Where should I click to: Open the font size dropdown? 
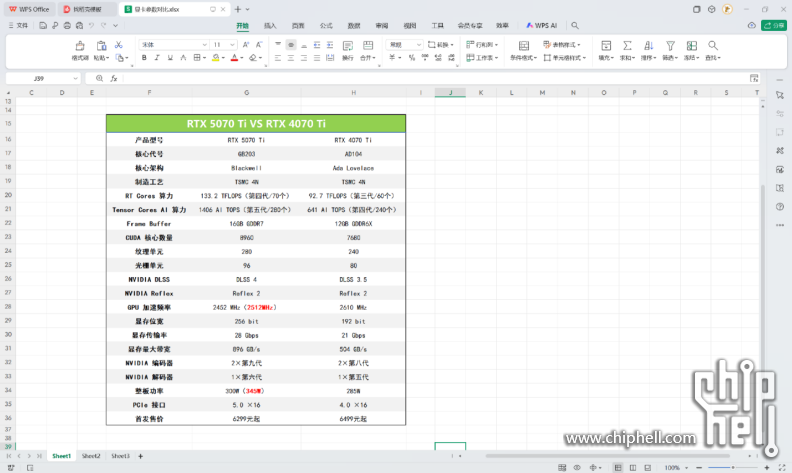tap(232, 45)
